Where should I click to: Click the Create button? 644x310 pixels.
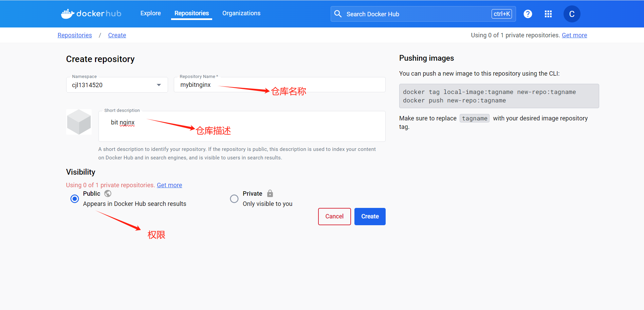[370, 216]
